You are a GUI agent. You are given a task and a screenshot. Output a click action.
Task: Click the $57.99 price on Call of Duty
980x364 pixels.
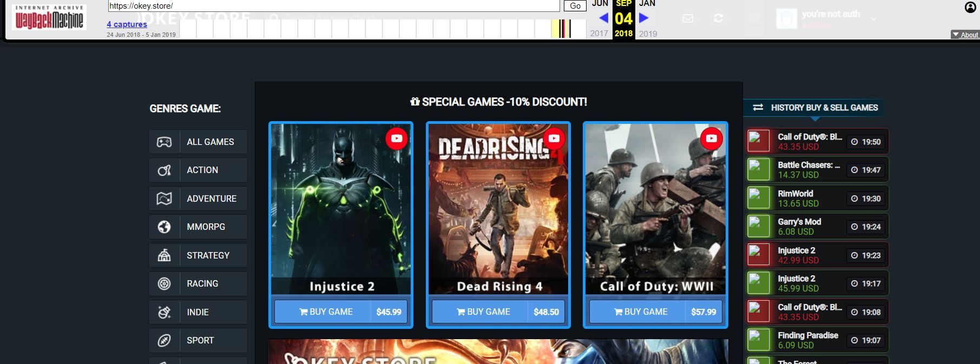703,312
